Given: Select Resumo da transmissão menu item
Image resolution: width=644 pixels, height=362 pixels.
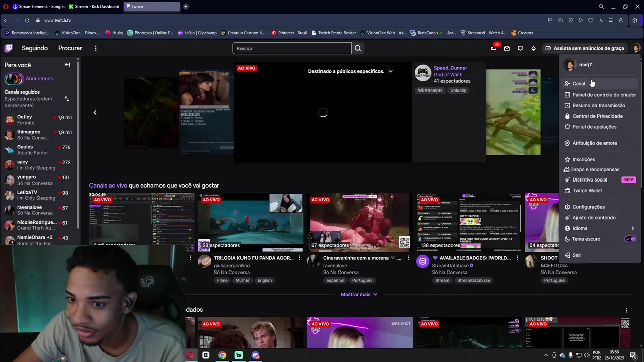Looking at the screenshot, I should click(600, 105).
